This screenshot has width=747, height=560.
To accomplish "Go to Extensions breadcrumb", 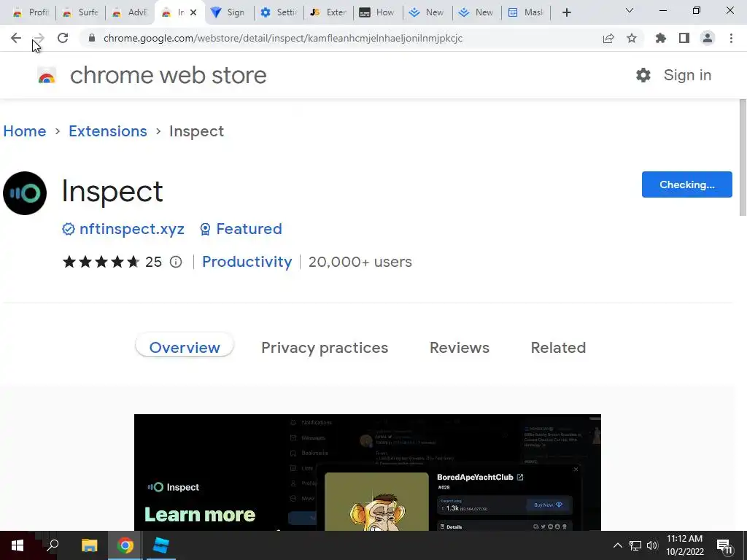I will (x=108, y=131).
